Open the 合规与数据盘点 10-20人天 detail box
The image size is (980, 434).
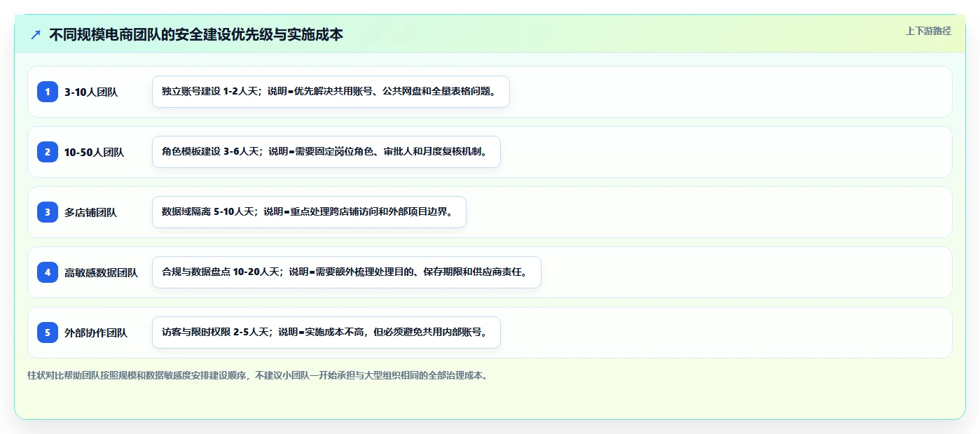tap(347, 272)
